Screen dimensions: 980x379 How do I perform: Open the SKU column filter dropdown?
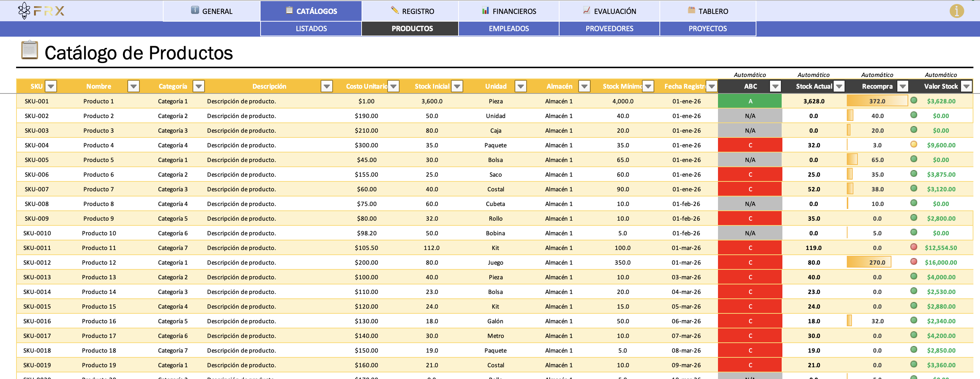(51, 87)
